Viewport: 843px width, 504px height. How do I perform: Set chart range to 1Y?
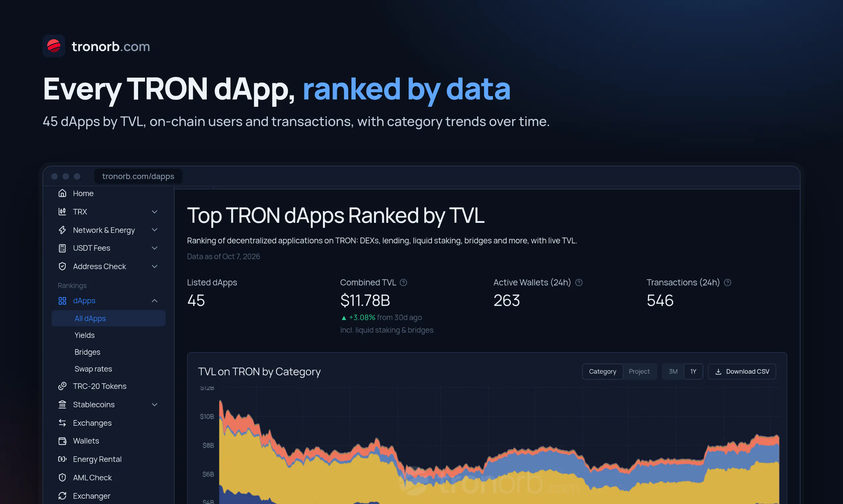(x=693, y=372)
